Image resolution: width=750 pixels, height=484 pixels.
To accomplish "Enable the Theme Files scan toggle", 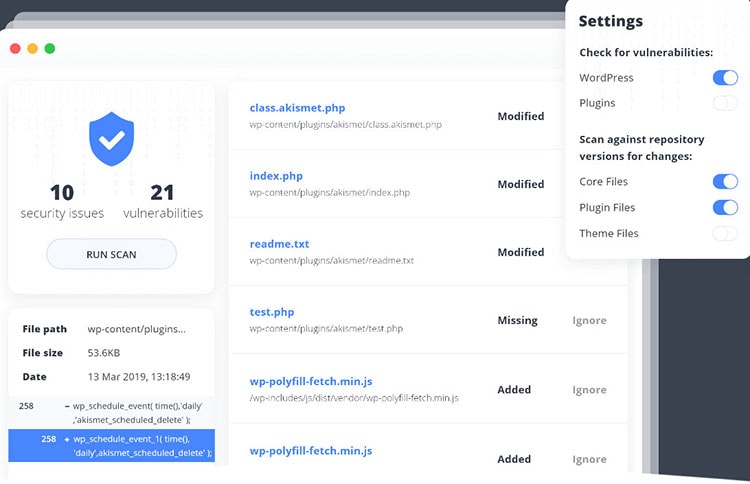I will click(x=724, y=234).
